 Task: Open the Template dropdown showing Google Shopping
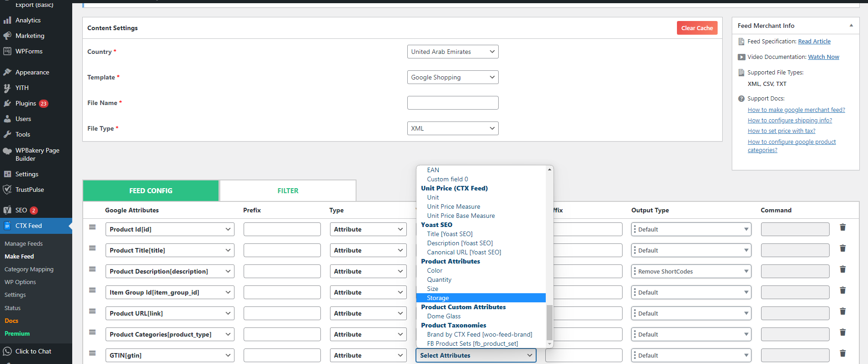(453, 77)
